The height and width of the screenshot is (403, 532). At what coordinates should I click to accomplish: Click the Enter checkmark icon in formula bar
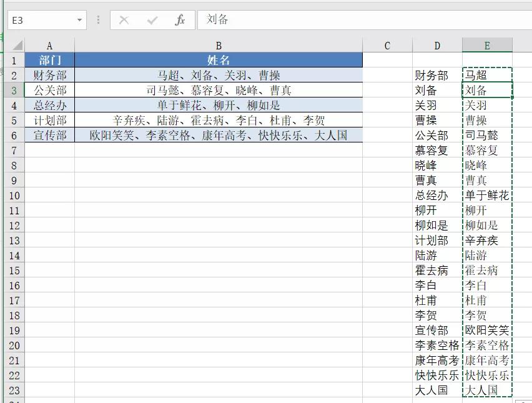pyautogui.click(x=152, y=19)
